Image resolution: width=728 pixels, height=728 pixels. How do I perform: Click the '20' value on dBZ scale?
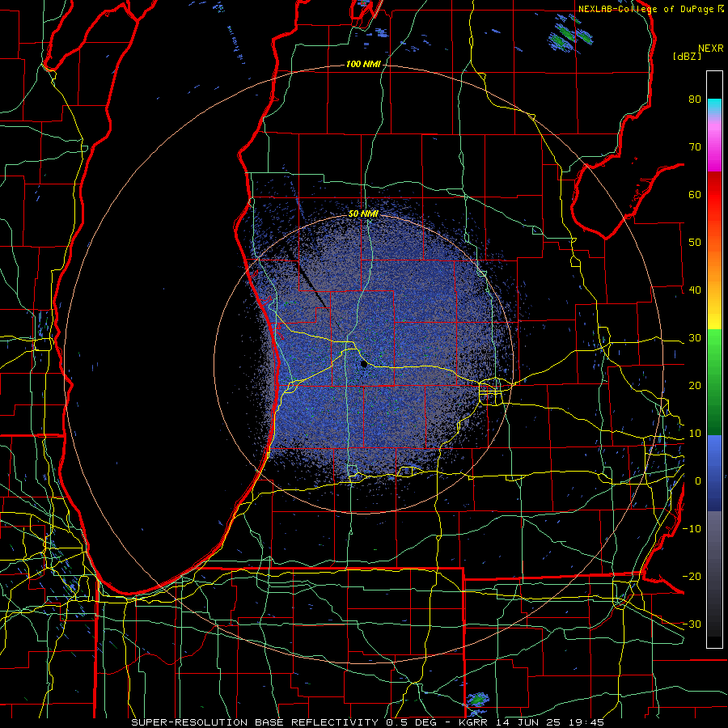pyautogui.click(x=695, y=386)
